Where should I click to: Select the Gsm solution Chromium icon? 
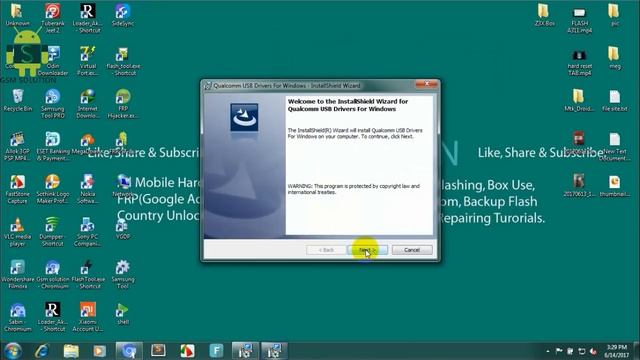(x=53, y=275)
